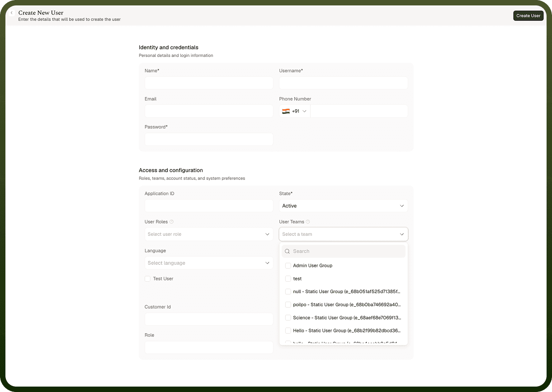Select the null - Static User Group checkbox
Image resolution: width=552 pixels, height=392 pixels.
288,292
